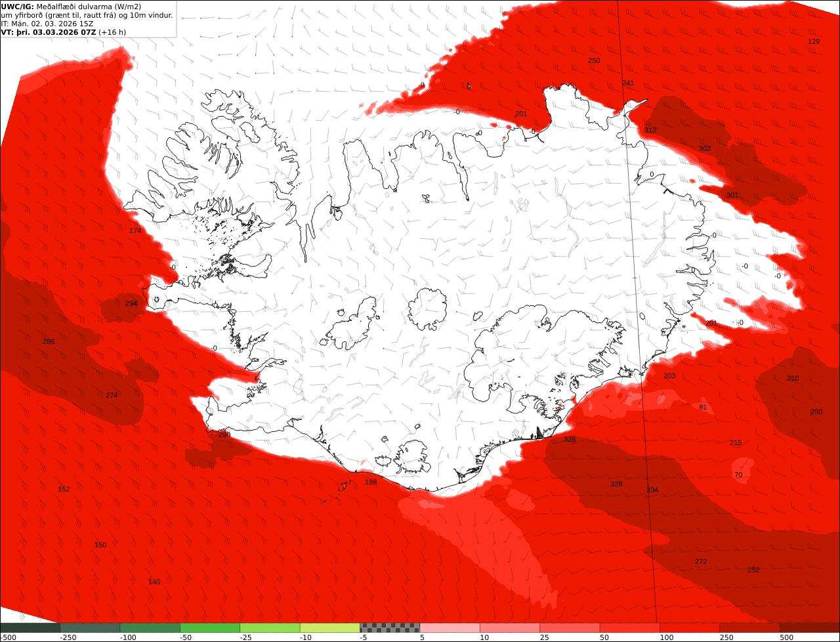Screen dimensions: 840x642
Task: Click the map value 203
Action: (669, 375)
